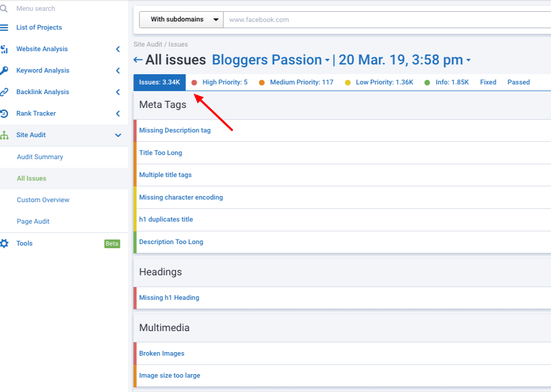Click the Tools gear icon
The image size is (551, 392).
4,244
